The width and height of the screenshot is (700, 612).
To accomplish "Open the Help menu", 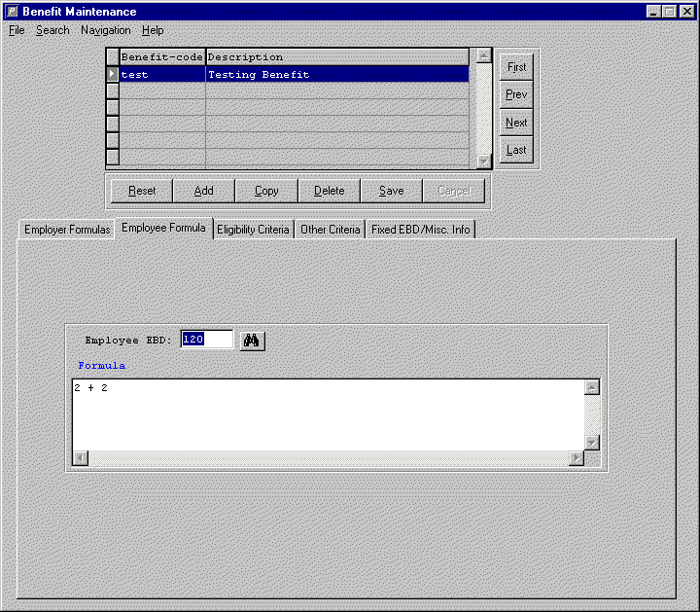I will pyautogui.click(x=153, y=30).
